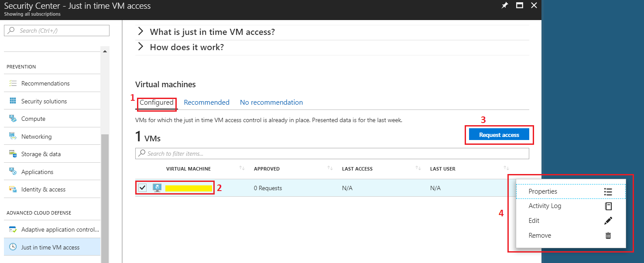Sort by Last User column arrows
The height and width of the screenshot is (263, 644).
(x=506, y=168)
